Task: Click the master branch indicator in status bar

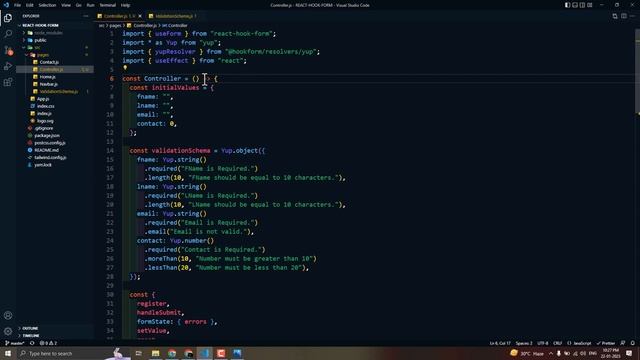Action: (x=14, y=343)
